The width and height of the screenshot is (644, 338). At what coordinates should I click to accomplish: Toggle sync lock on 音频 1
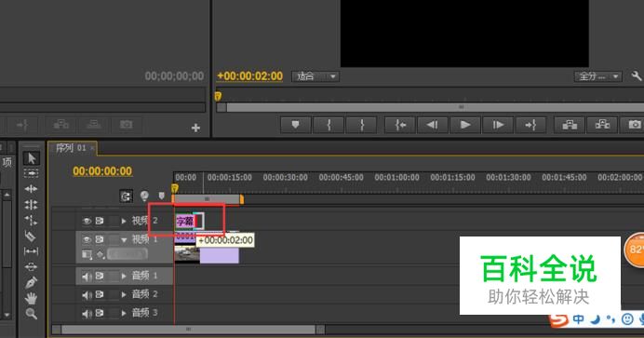tap(100, 276)
